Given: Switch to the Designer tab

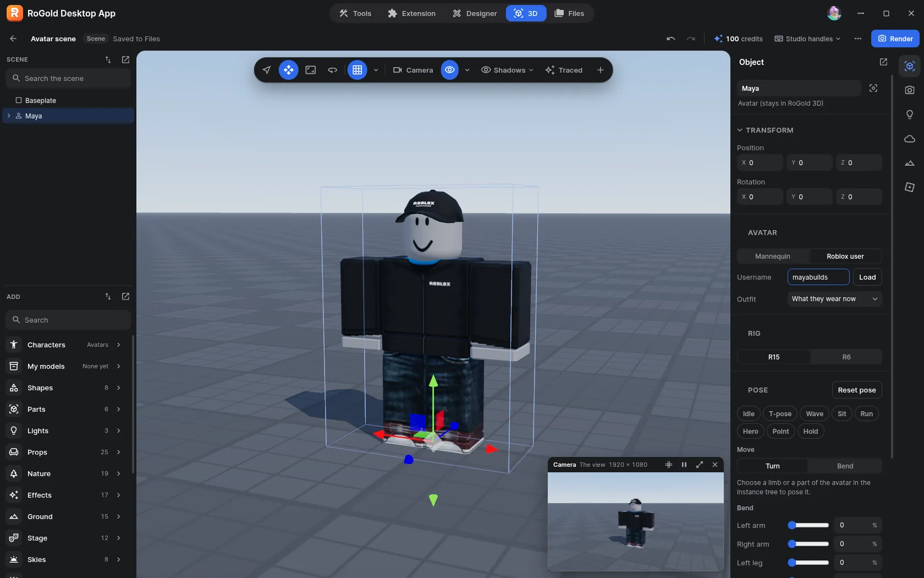Looking at the screenshot, I should [x=475, y=13].
